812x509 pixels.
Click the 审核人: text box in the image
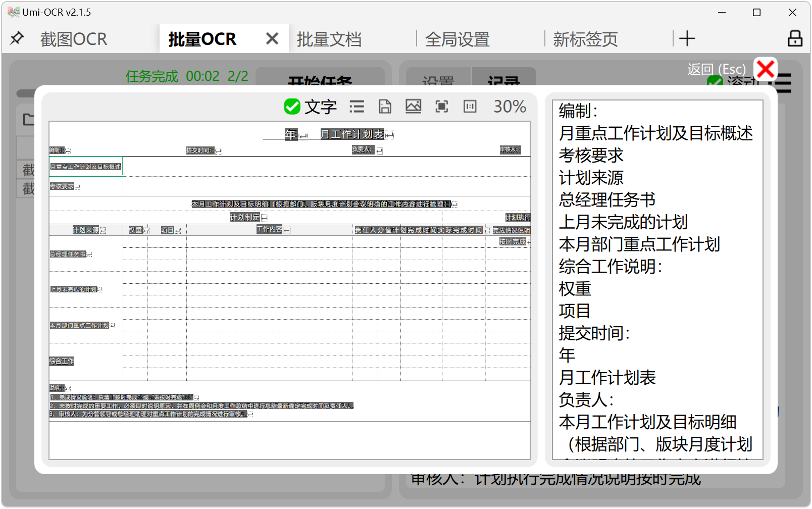[x=510, y=149]
